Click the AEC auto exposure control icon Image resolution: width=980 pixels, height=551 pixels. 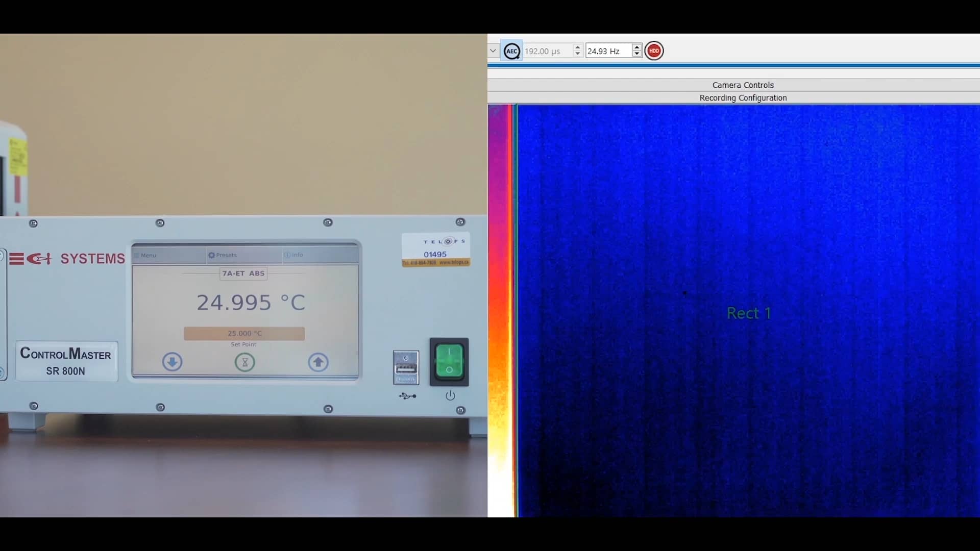point(512,51)
